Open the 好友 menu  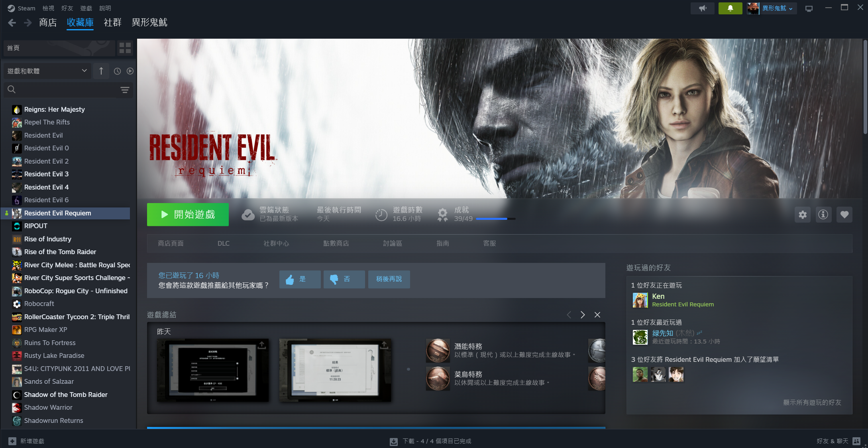tap(67, 8)
